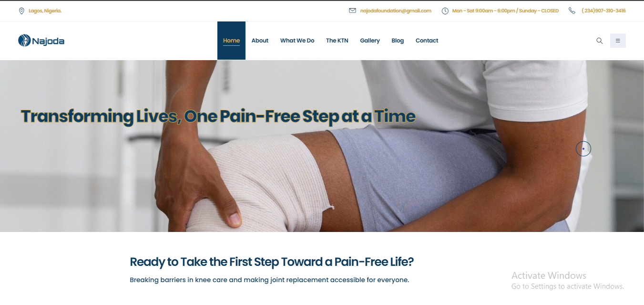Click the phone handset icon
Screen dimensions: 644x305
[572, 11]
